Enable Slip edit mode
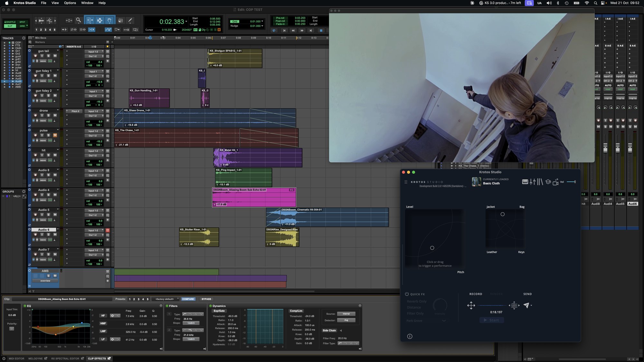The image size is (644, 362). (10, 26)
